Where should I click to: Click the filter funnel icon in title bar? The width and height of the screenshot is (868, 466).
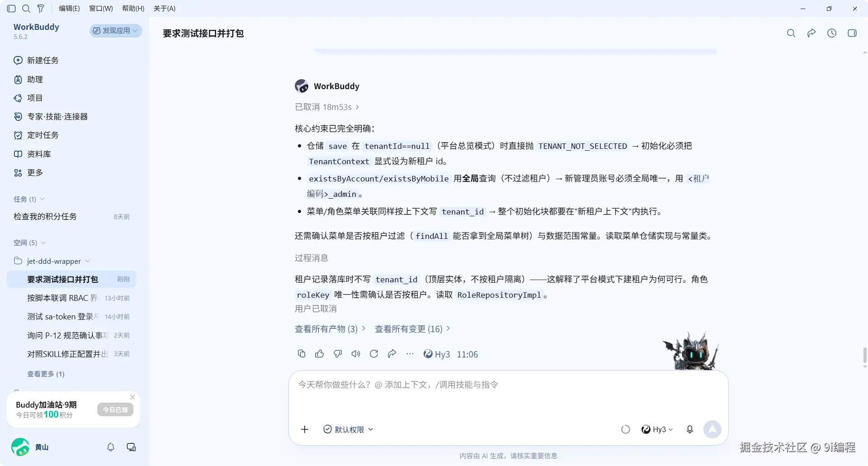click(41, 9)
